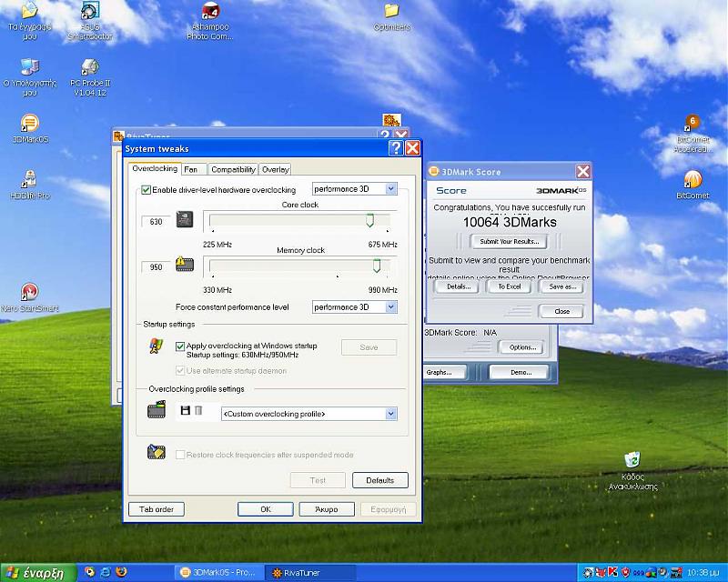Click the Options button in 3DMark05 window

[x=521, y=347]
